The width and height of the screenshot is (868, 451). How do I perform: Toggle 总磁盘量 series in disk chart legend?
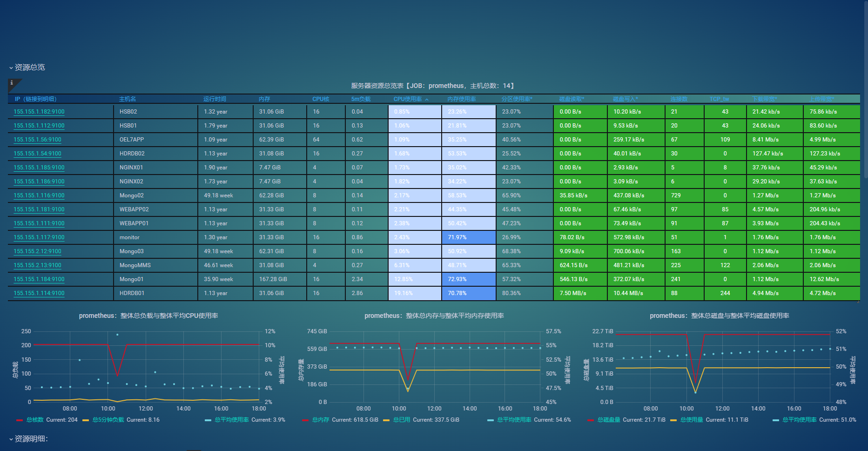609,420
